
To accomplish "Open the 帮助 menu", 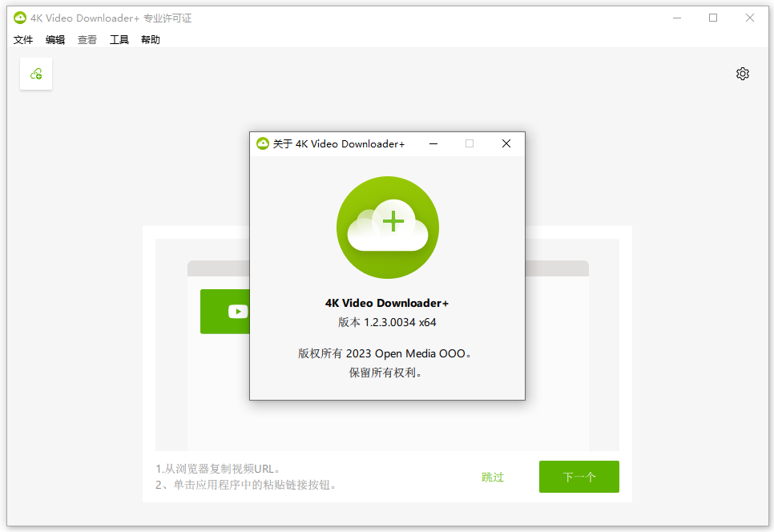I will pos(151,39).
